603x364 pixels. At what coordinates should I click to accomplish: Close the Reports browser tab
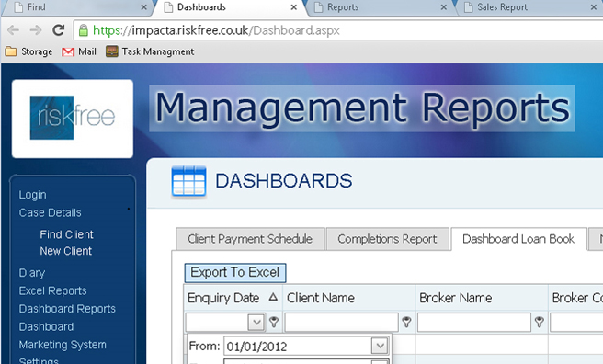tap(443, 7)
